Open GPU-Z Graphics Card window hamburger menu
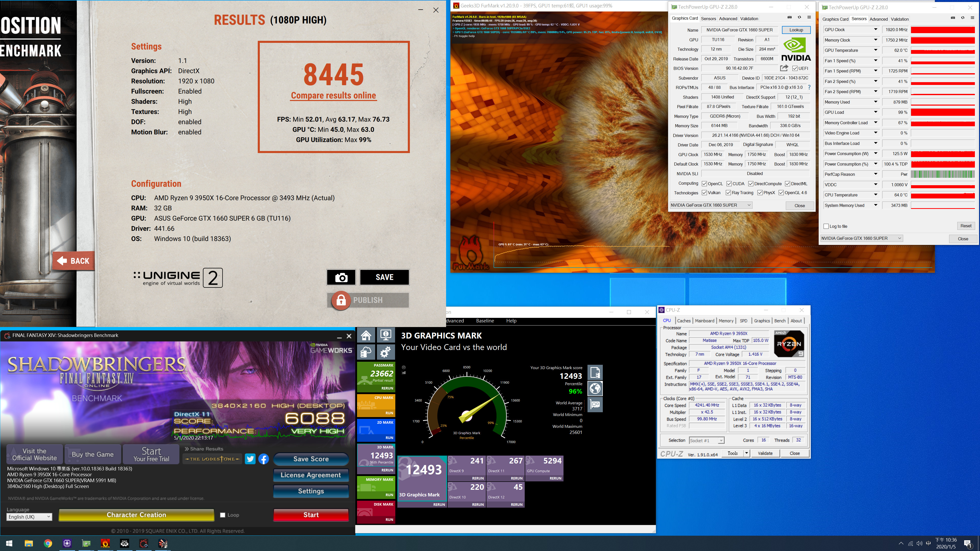The image size is (980, 551). tap(809, 17)
